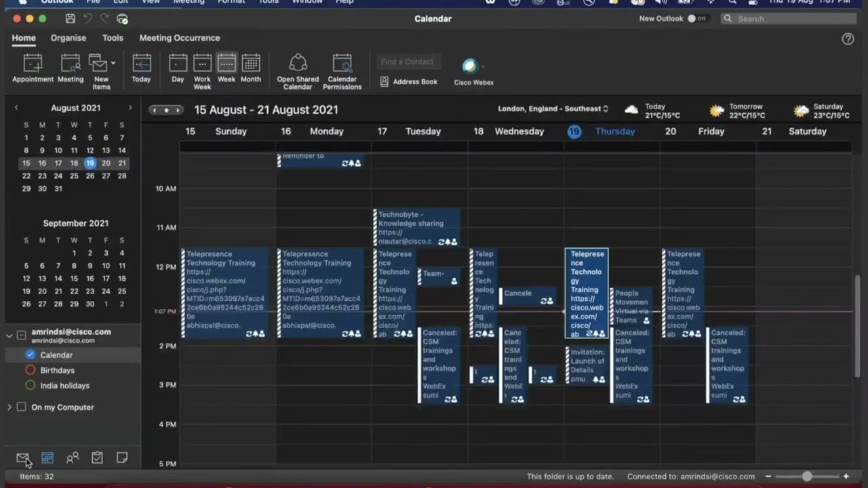Click the Undo arrow in title bar
The width and height of the screenshot is (868, 488).
[88, 18]
